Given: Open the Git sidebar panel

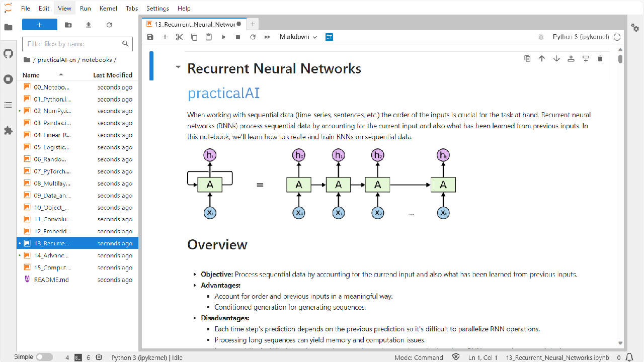Looking at the screenshot, I should click(8, 53).
